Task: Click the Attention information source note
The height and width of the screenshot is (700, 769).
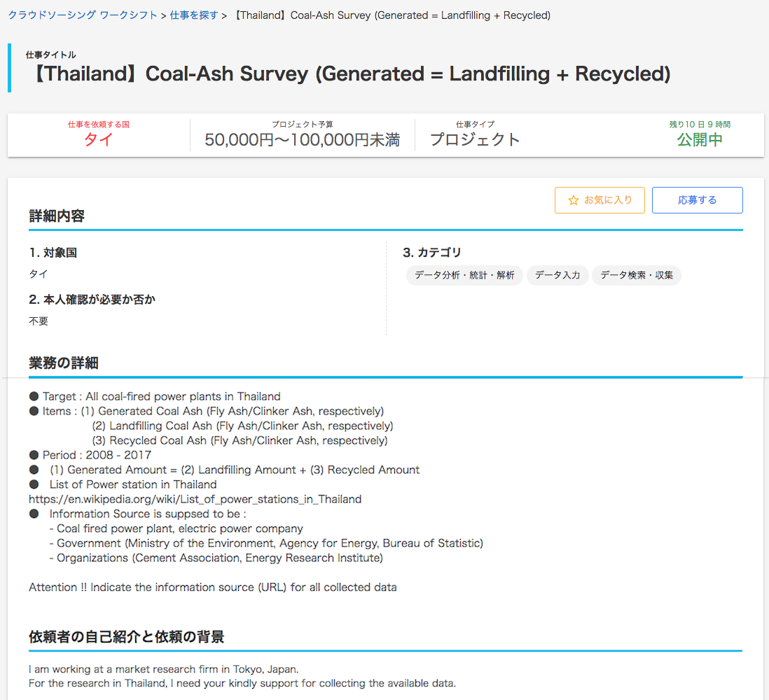Action: coord(212,587)
